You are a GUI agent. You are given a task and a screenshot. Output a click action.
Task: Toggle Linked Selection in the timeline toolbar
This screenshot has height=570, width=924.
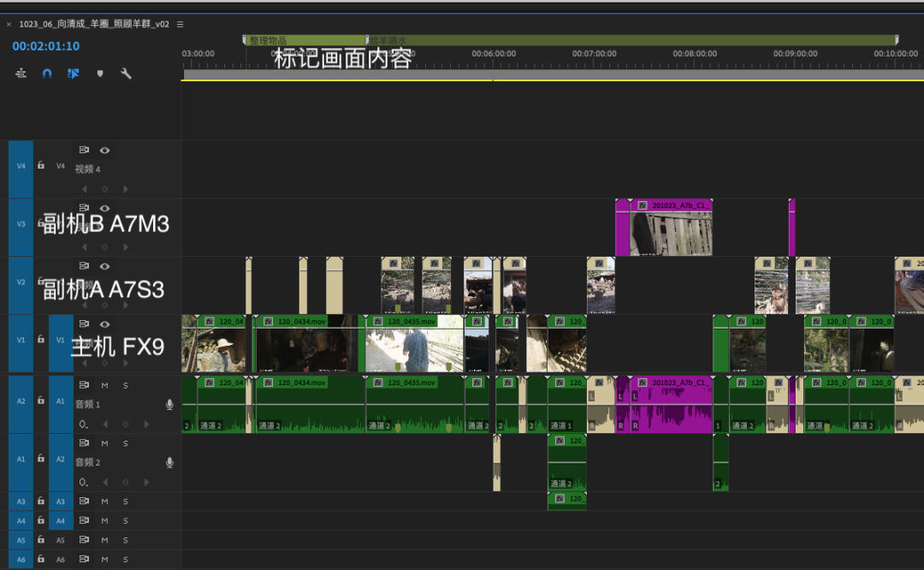tap(74, 74)
